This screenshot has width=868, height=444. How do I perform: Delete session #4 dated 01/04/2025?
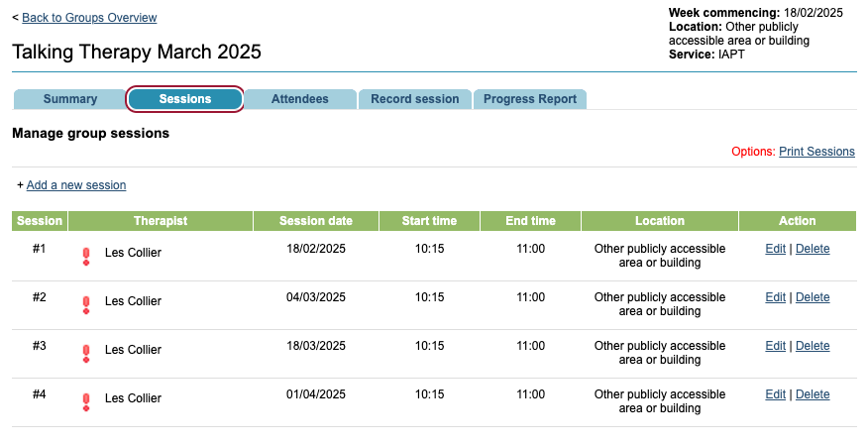click(x=813, y=394)
